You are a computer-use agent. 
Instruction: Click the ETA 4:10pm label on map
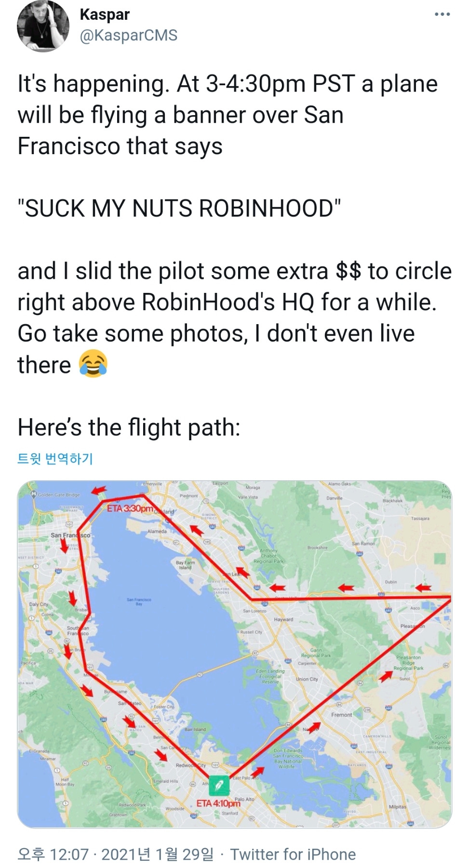(218, 803)
